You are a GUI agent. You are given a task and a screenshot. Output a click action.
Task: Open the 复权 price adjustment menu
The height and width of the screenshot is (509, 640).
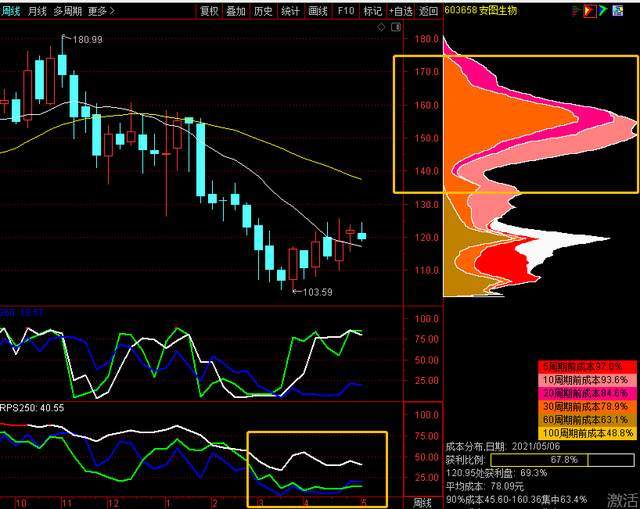209,11
